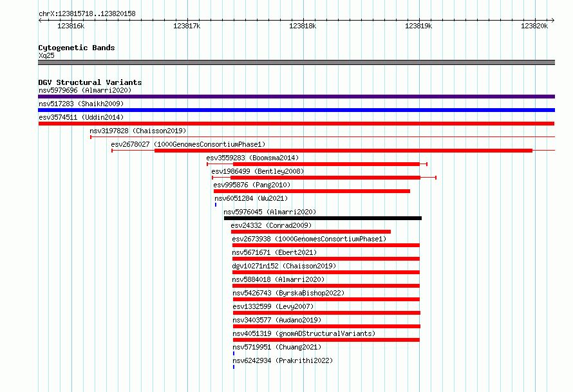The width and height of the screenshot is (573, 392).
Task: Select the nsv5426743 (ByrskaBishop2022) label
Action: [x=288, y=293]
